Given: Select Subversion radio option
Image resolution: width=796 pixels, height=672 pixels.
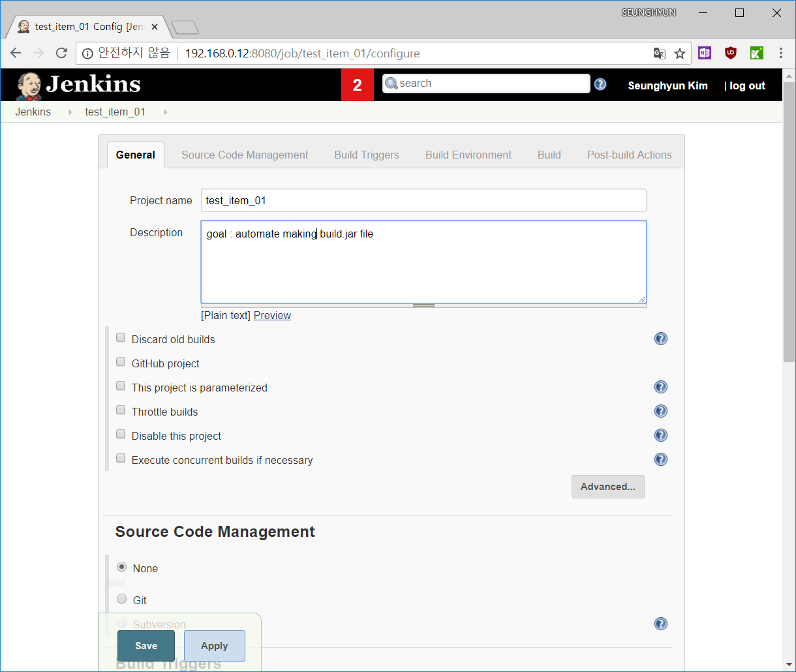Looking at the screenshot, I should 121,624.
